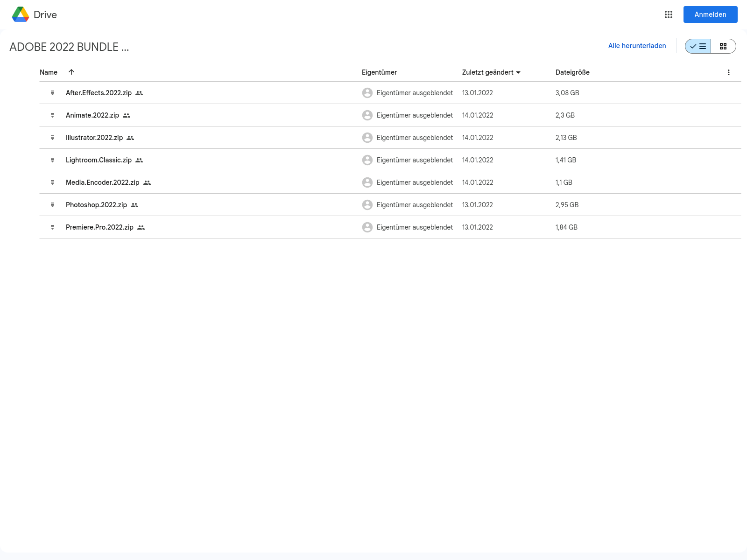Click the zip file icon for Premiere.Pro.2022.zip
Screen dimensions: 747x560
coord(52,227)
